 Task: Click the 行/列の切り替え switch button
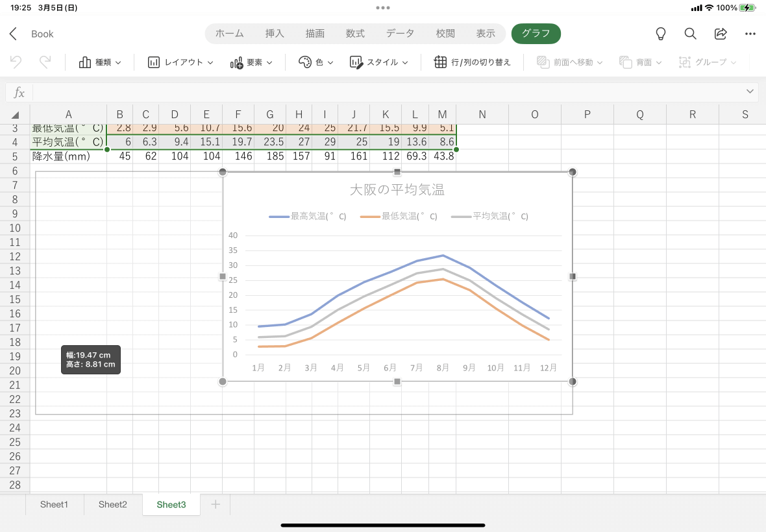click(473, 62)
